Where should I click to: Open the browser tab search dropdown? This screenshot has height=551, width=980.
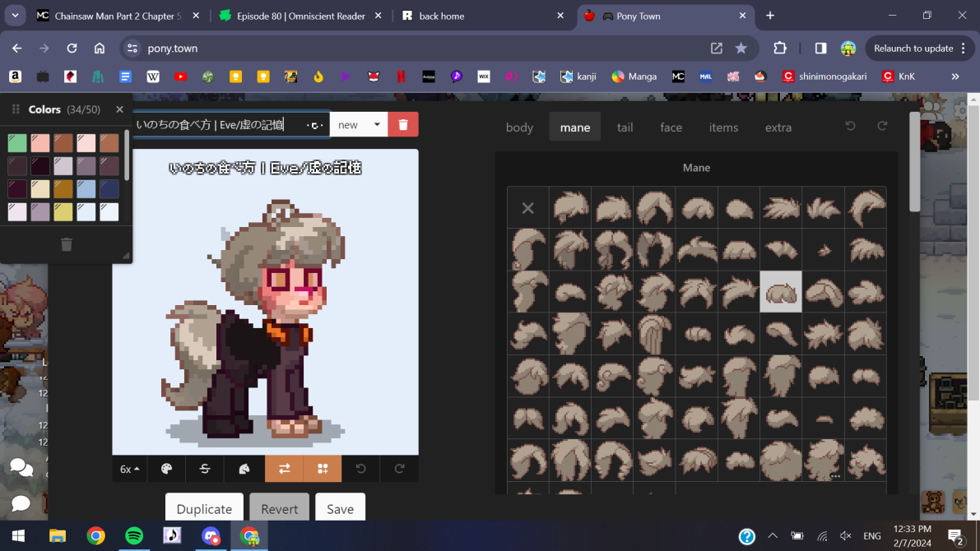click(15, 16)
